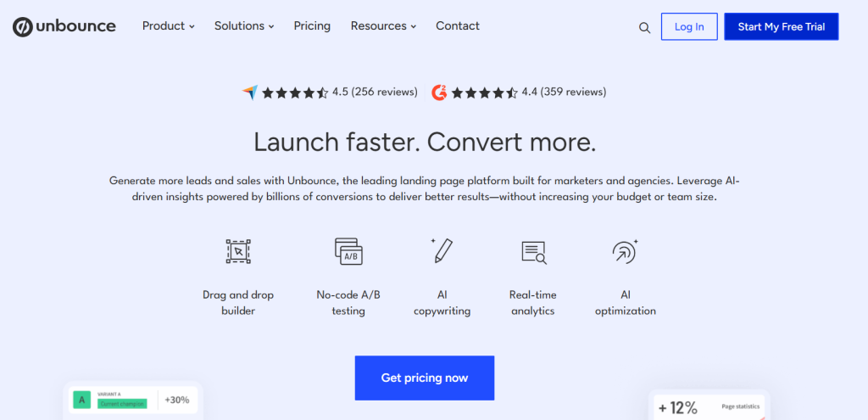Click the Capterra star rating
The image size is (868, 420).
click(x=295, y=92)
